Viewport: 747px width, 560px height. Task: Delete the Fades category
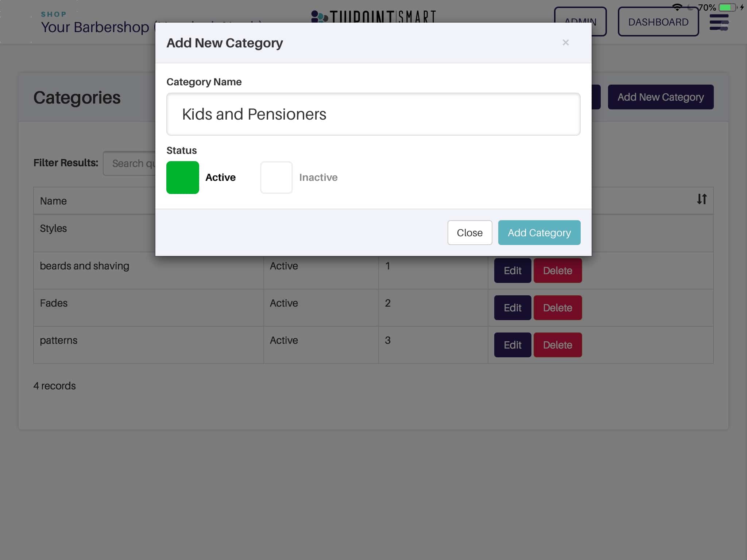pyautogui.click(x=557, y=308)
